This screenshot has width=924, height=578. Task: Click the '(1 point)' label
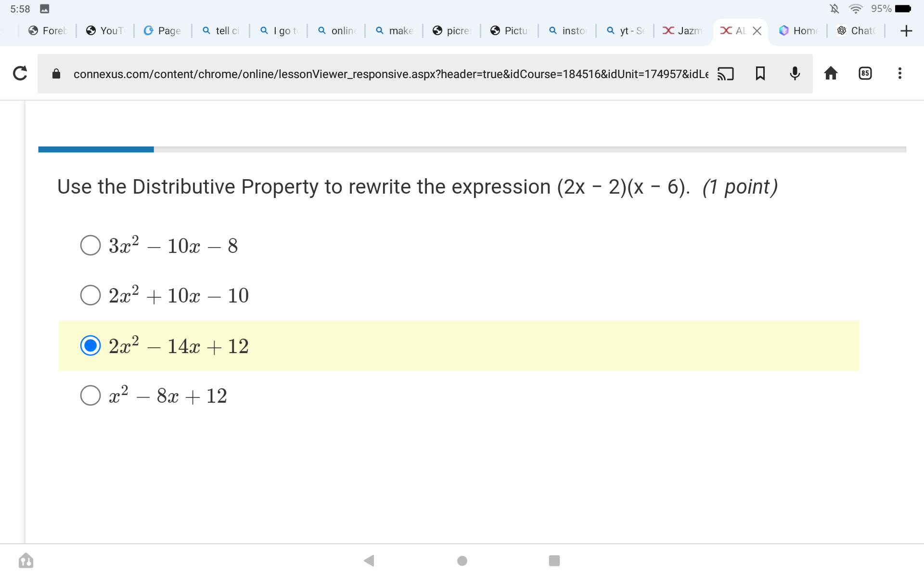740,187
